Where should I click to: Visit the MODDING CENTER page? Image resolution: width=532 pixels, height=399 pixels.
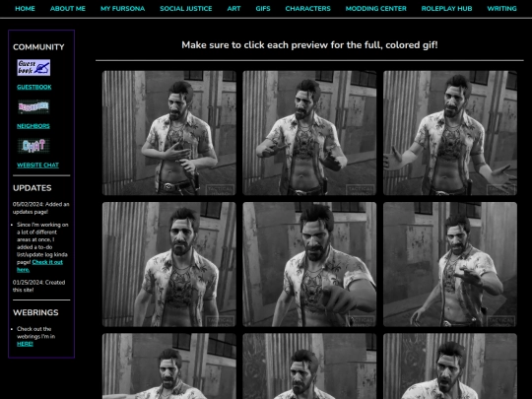click(x=376, y=9)
